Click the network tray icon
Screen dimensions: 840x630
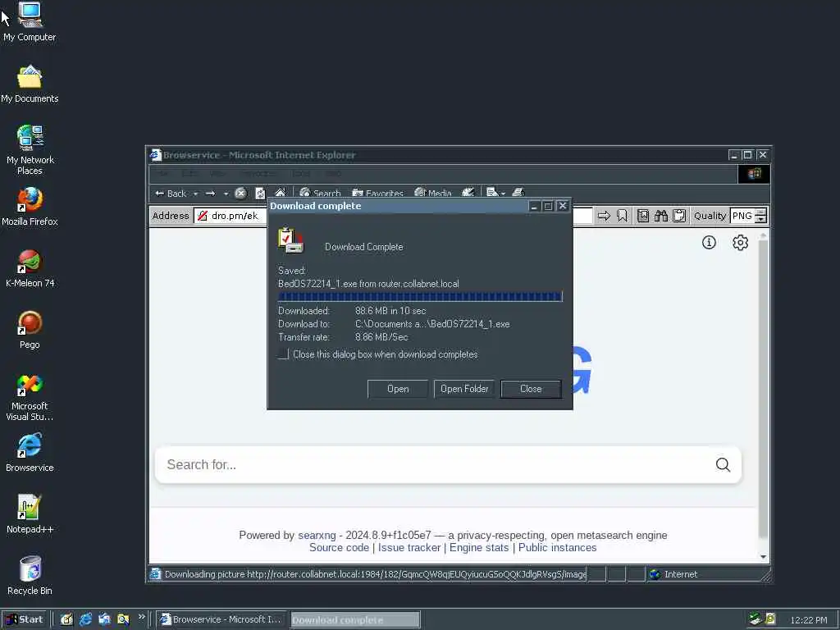click(x=756, y=619)
